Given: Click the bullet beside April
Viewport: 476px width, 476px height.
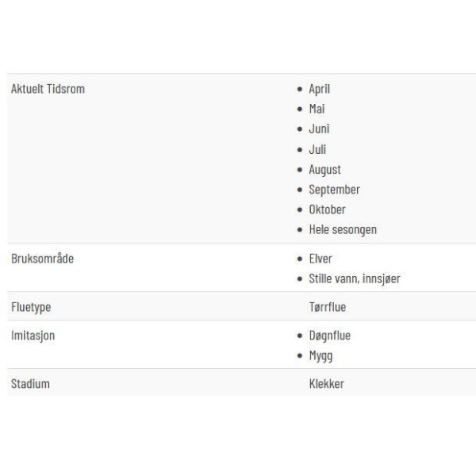Looking at the screenshot, I should (x=300, y=89).
